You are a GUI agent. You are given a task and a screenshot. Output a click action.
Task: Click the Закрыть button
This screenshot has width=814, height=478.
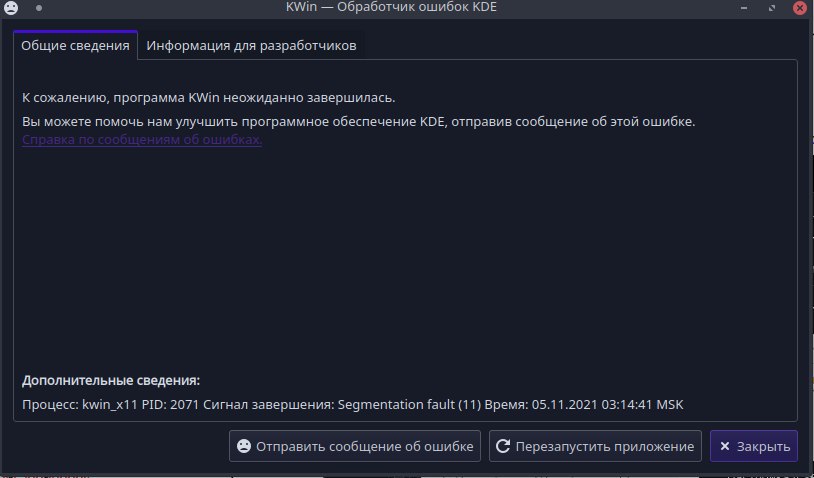[x=754, y=446]
